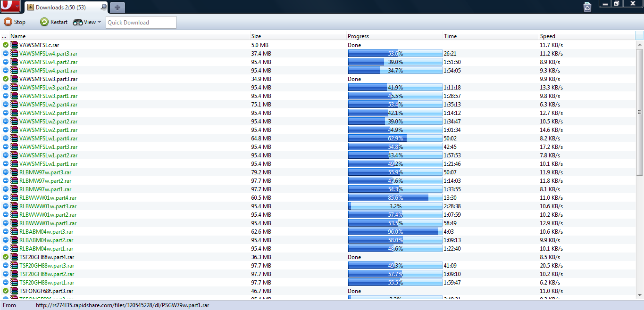Click the magnifier icon on Downloads tab
Screen dimensions: 644x310
[x=103, y=7]
